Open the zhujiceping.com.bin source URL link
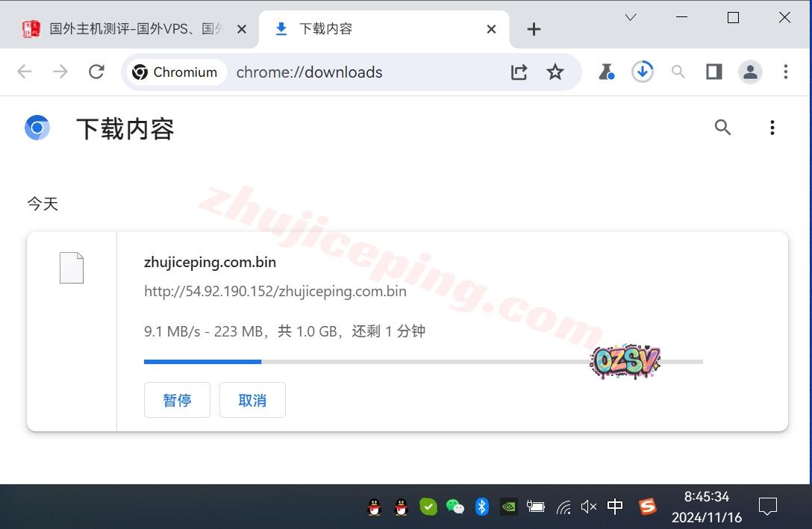The height and width of the screenshot is (529, 812). [275, 291]
